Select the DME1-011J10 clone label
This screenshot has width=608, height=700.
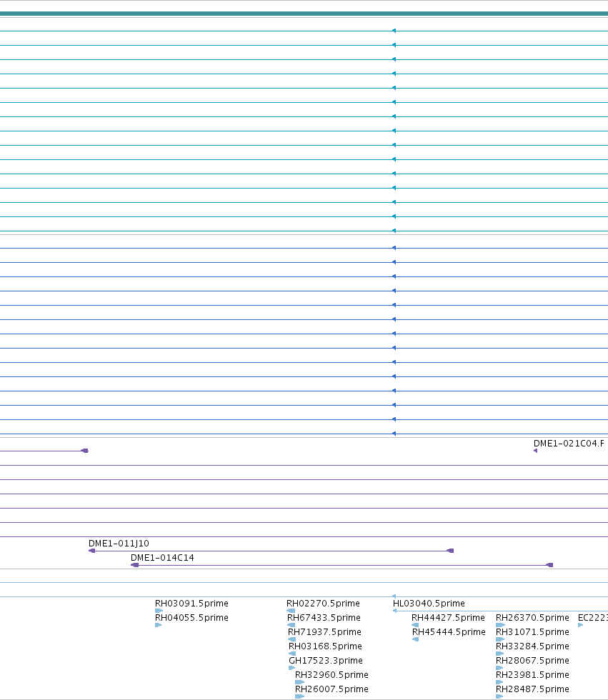[x=119, y=544]
